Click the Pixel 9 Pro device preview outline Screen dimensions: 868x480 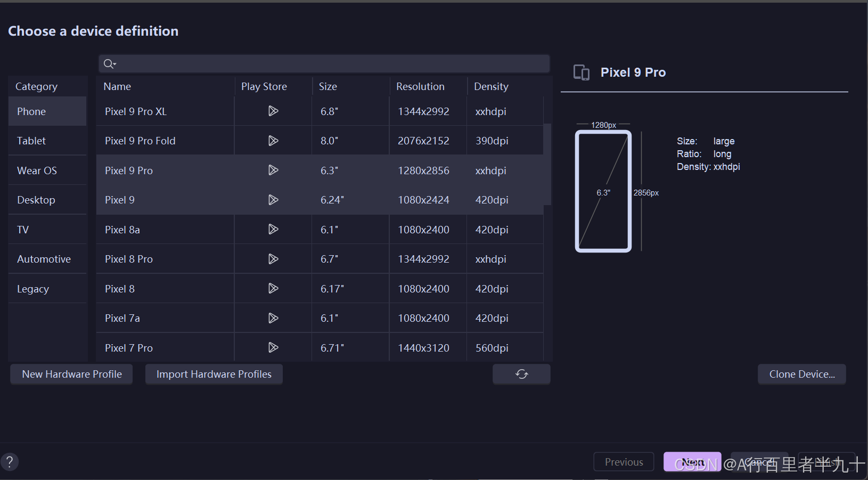603,191
